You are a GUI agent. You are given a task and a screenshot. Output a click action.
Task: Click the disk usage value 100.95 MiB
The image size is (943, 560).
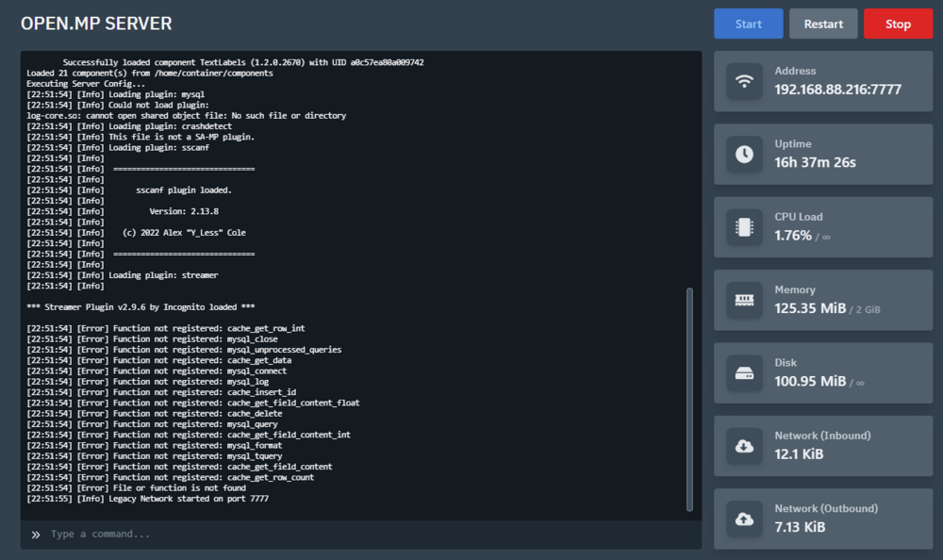pyautogui.click(x=810, y=382)
